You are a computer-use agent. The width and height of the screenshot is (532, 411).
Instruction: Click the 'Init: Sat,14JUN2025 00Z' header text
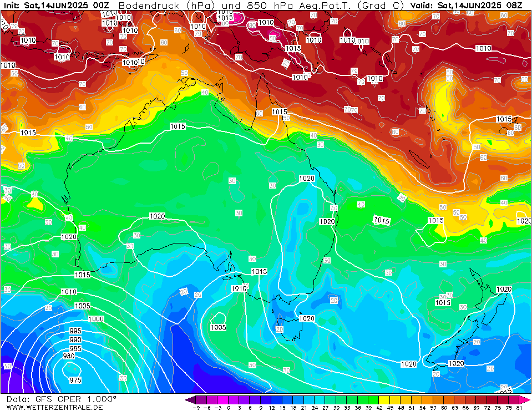(56, 6)
